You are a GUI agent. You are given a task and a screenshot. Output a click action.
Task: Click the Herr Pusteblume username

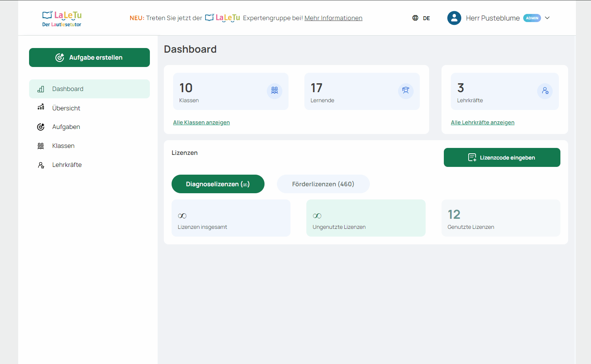(x=493, y=18)
